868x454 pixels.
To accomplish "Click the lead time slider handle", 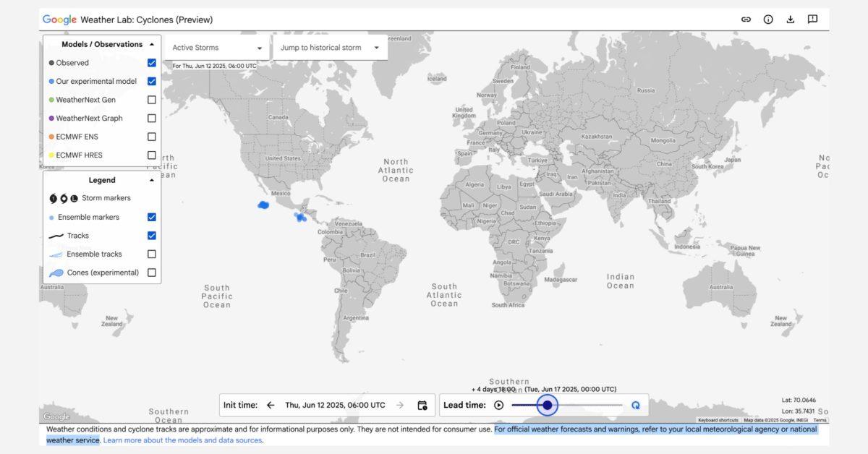I will (x=548, y=406).
